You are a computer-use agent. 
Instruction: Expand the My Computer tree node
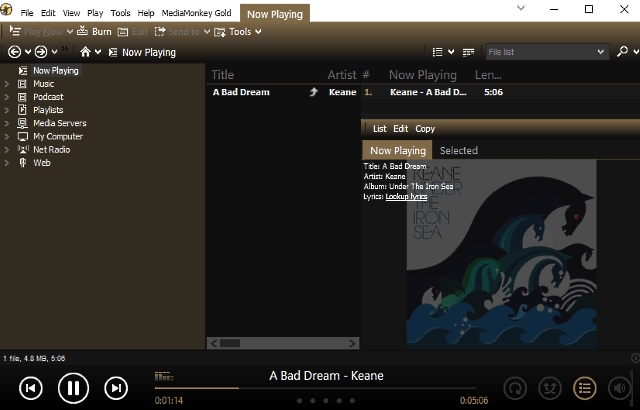7,137
